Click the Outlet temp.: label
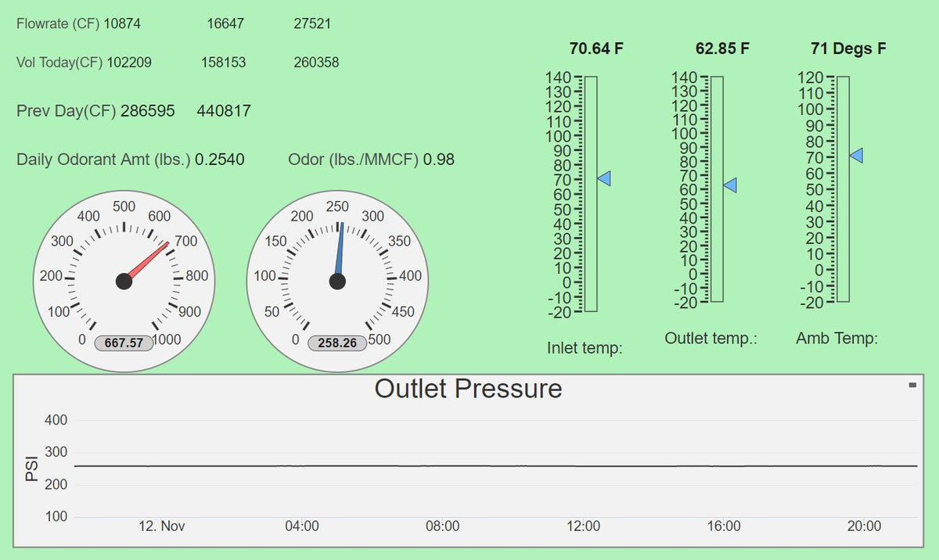The height and width of the screenshot is (560, 939). click(711, 339)
